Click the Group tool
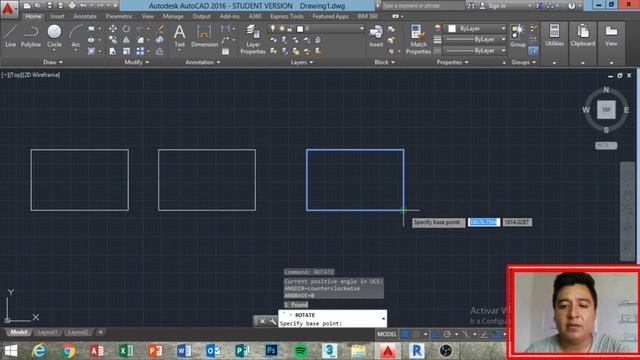Screen dimensions: 640x360 (518, 36)
